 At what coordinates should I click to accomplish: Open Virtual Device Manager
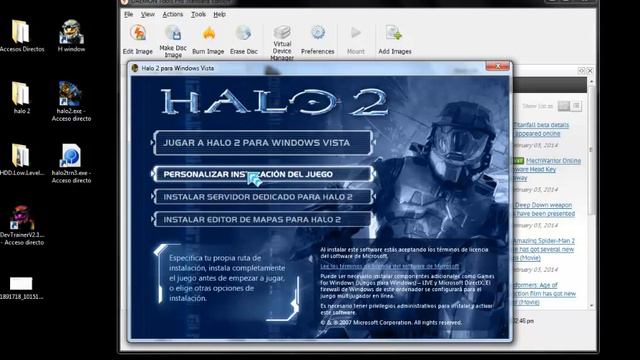(x=282, y=42)
